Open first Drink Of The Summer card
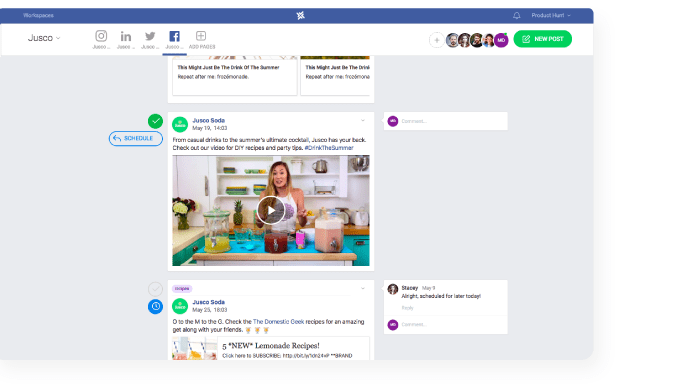 (x=235, y=77)
